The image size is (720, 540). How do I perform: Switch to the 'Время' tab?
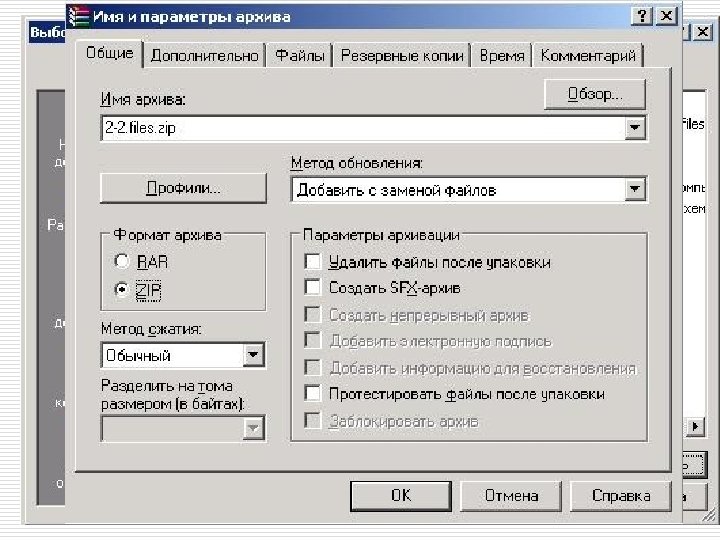click(501, 57)
